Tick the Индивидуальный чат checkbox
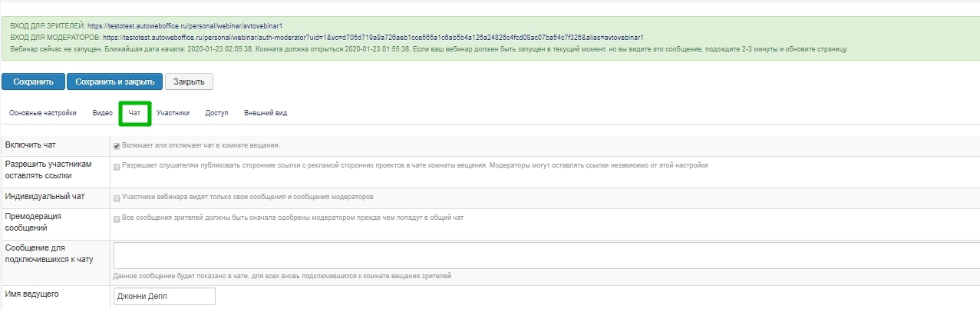980x309 pixels. [117, 198]
